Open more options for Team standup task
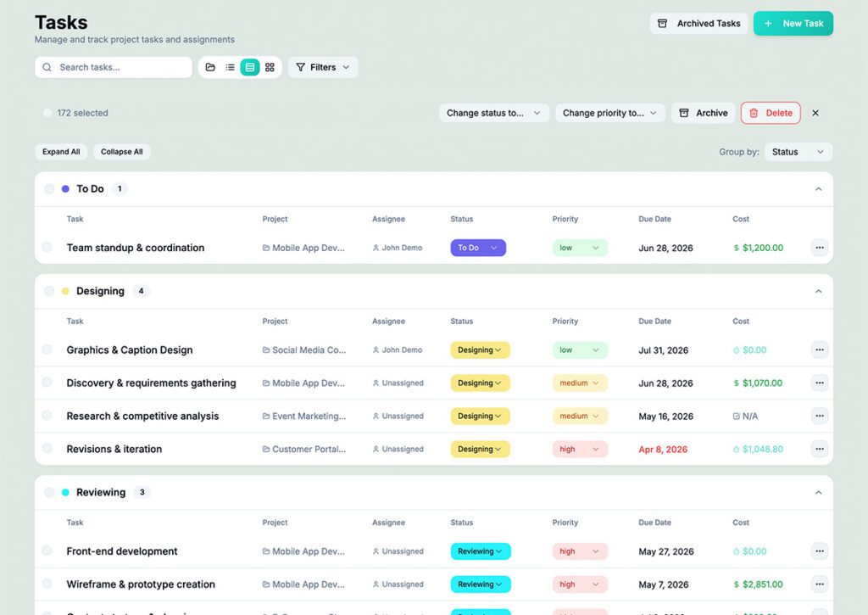868x615 pixels. click(820, 248)
